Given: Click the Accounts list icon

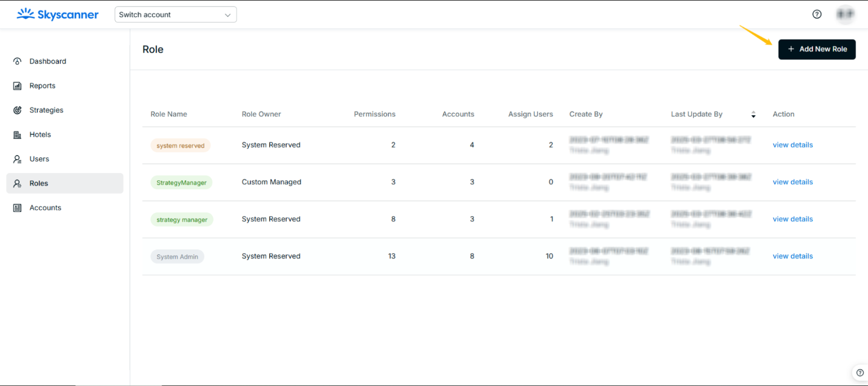Looking at the screenshot, I should [x=18, y=208].
